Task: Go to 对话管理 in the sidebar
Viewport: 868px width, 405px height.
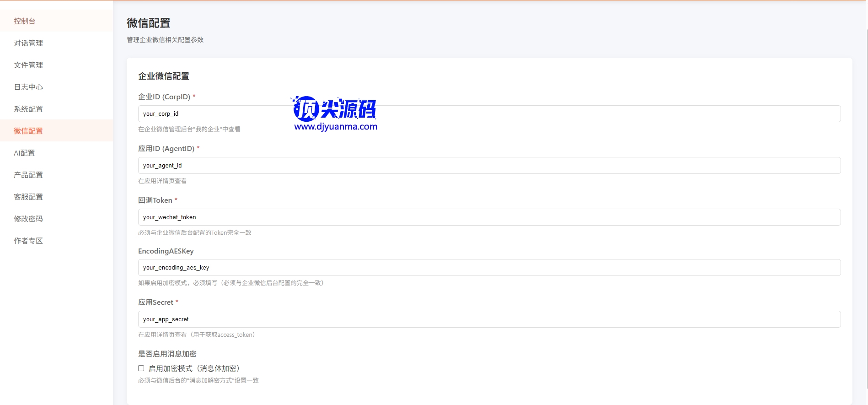Action: [x=28, y=43]
